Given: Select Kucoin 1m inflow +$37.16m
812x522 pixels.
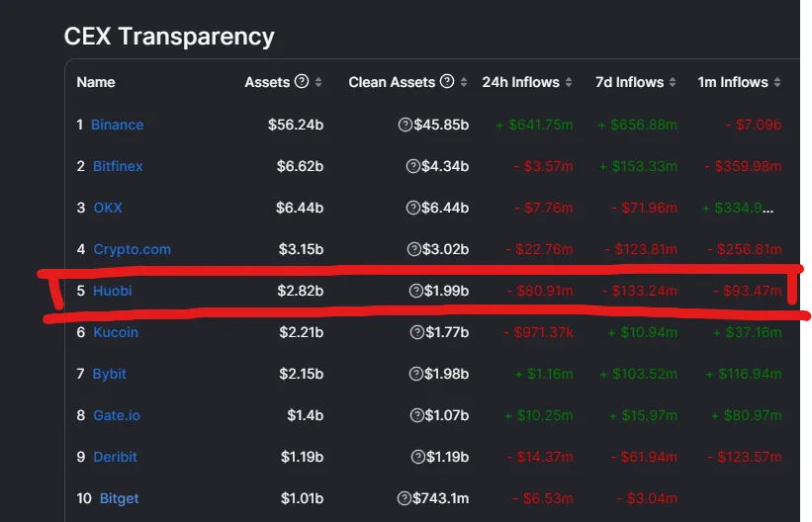Looking at the screenshot, I should click(x=748, y=332).
